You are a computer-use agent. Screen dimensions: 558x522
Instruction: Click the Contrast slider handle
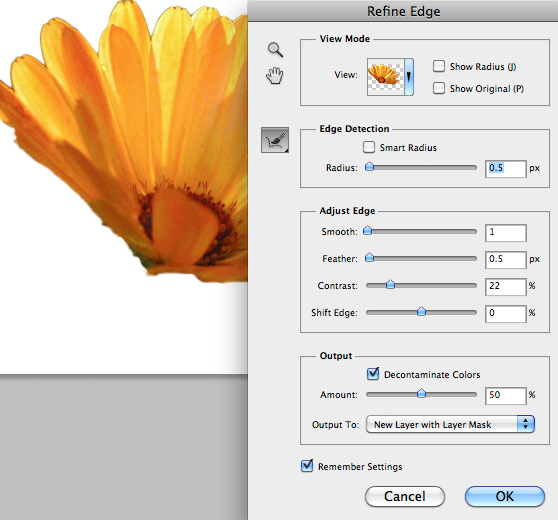click(x=390, y=284)
